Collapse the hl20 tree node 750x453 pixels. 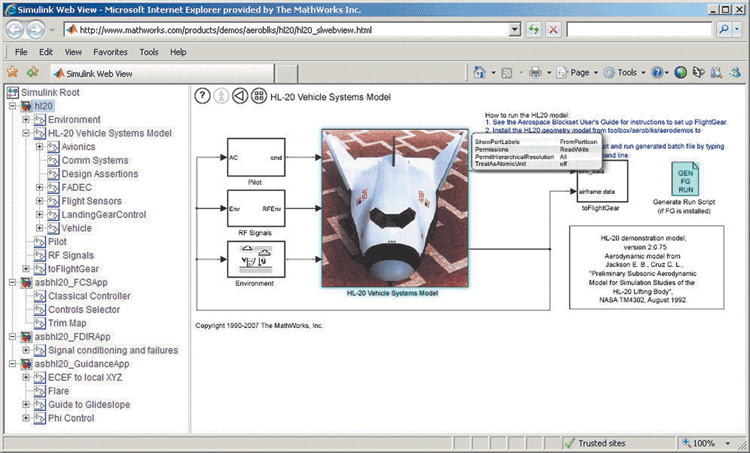pyautogui.click(x=12, y=106)
